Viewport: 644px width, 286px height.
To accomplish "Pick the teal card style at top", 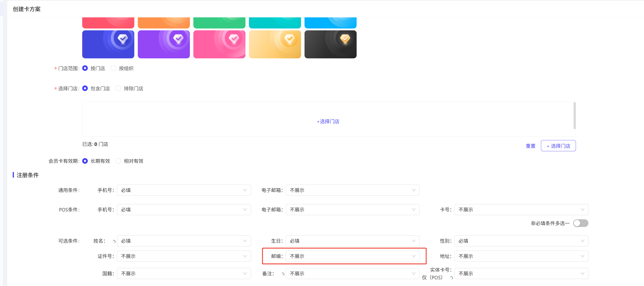I will [x=275, y=23].
